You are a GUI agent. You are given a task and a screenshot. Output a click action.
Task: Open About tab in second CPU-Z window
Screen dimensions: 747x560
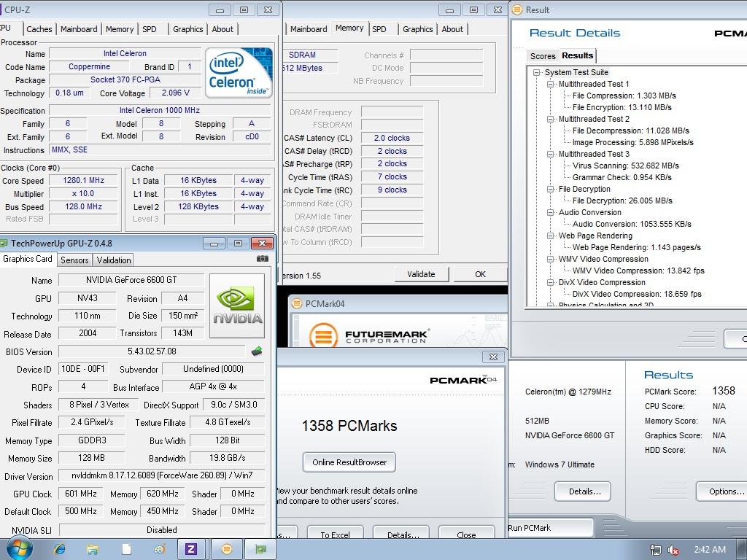452,29
